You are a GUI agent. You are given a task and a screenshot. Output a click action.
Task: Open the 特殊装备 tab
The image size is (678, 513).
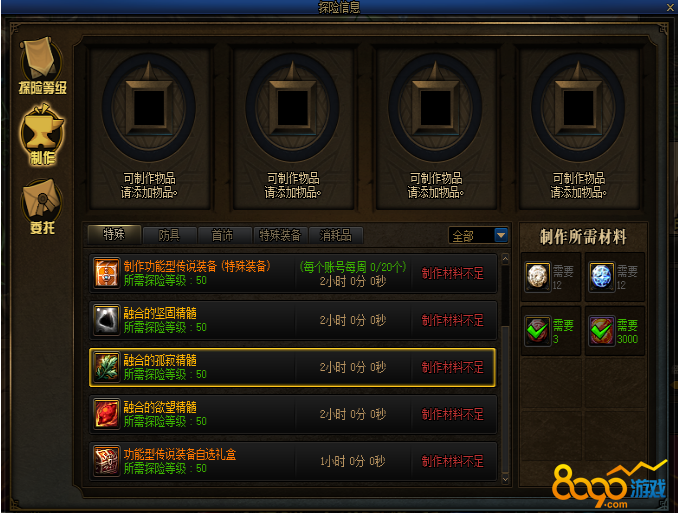pos(280,235)
